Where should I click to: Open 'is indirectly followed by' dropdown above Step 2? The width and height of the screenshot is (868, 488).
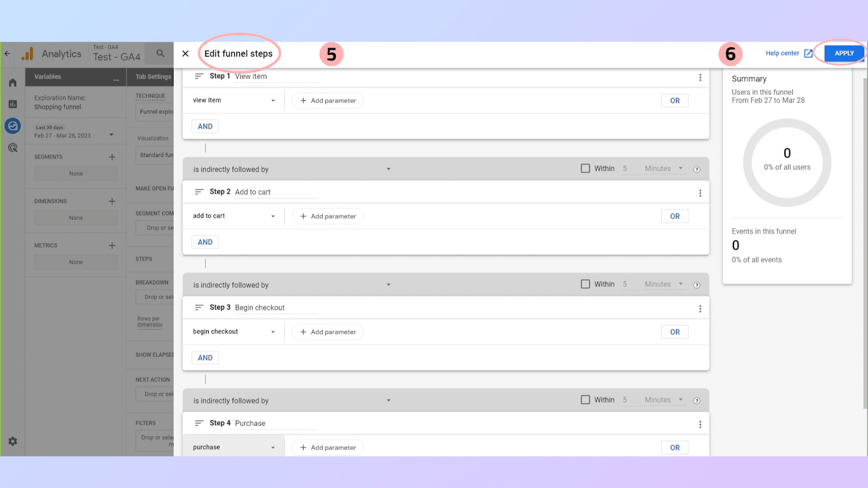[292, 169]
